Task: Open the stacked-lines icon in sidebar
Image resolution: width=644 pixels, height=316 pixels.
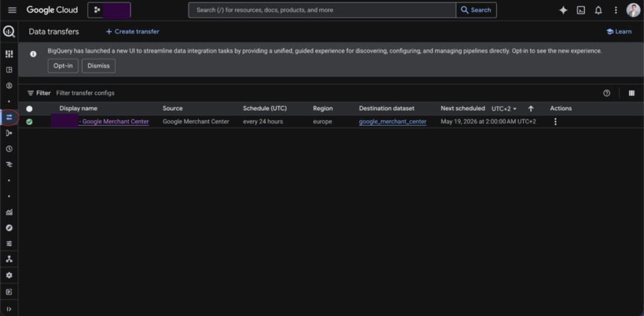Action: pyautogui.click(x=9, y=164)
